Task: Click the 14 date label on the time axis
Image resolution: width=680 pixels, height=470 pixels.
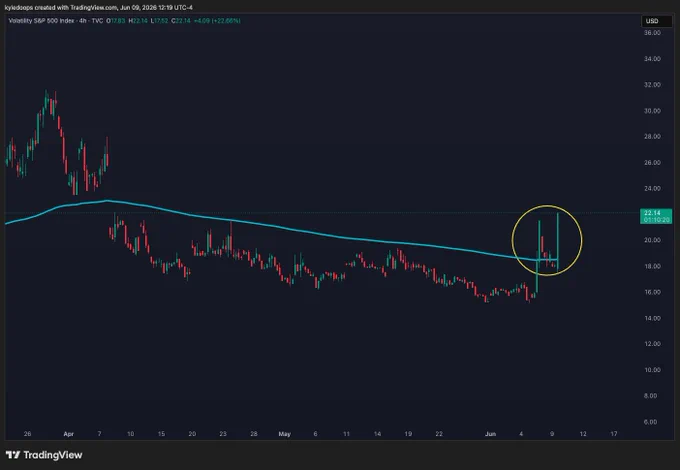Action: point(377,434)
